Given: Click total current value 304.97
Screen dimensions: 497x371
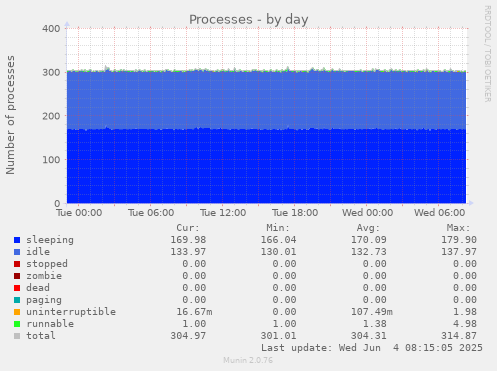Looking at the screenshot, I should 188,336.
